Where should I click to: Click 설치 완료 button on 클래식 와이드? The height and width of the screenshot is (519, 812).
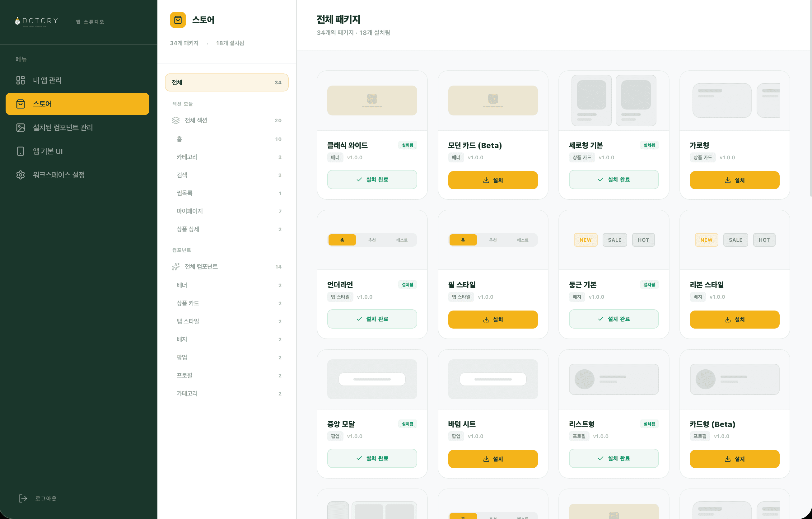[372, 180]
